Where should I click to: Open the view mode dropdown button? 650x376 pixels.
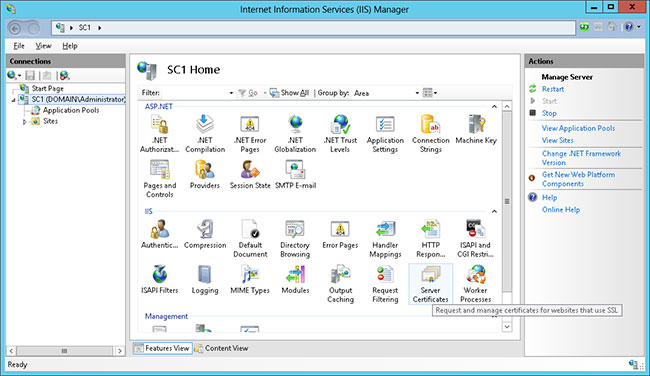click(x=430, y=93)
